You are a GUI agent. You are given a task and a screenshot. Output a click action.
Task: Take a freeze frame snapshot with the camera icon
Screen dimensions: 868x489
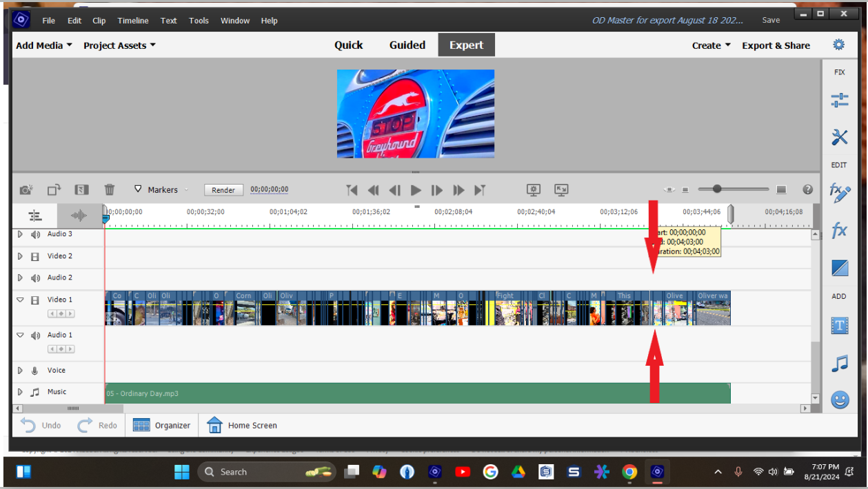26,189
